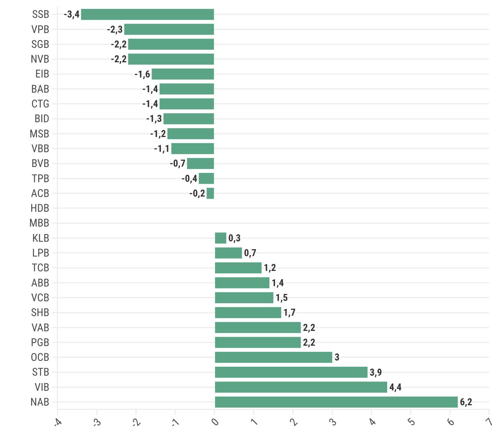Image resolution: width=504 pixels, height=436 pixels.
Task: Select the TPB bar showing -0,4
Action: [x=206, y=178]
